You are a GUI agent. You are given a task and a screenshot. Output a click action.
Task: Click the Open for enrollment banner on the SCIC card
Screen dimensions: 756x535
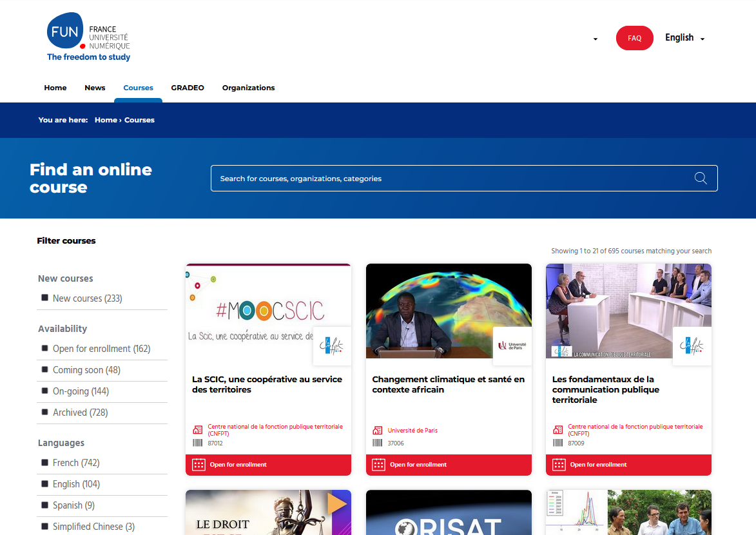click(268, 465)
